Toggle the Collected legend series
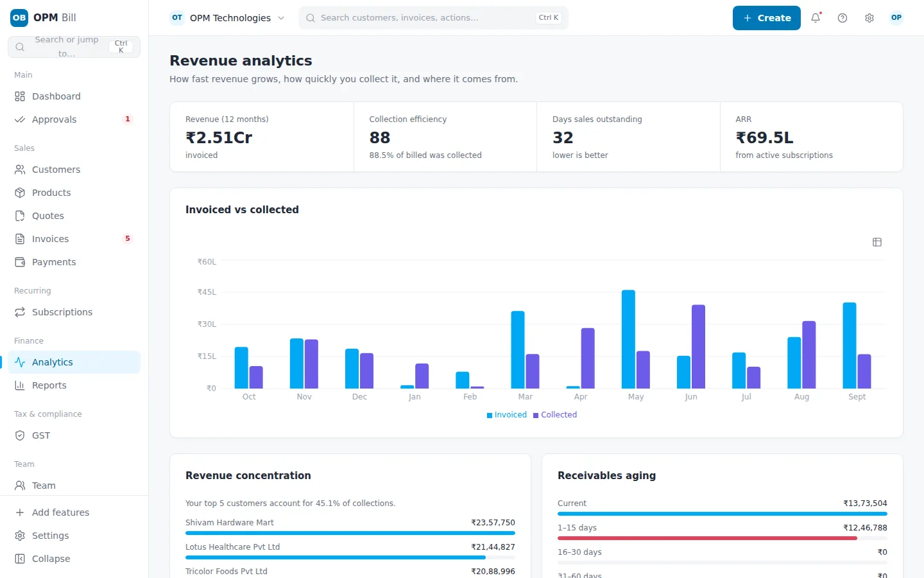The image size is (924, 578). coord(555,415)
